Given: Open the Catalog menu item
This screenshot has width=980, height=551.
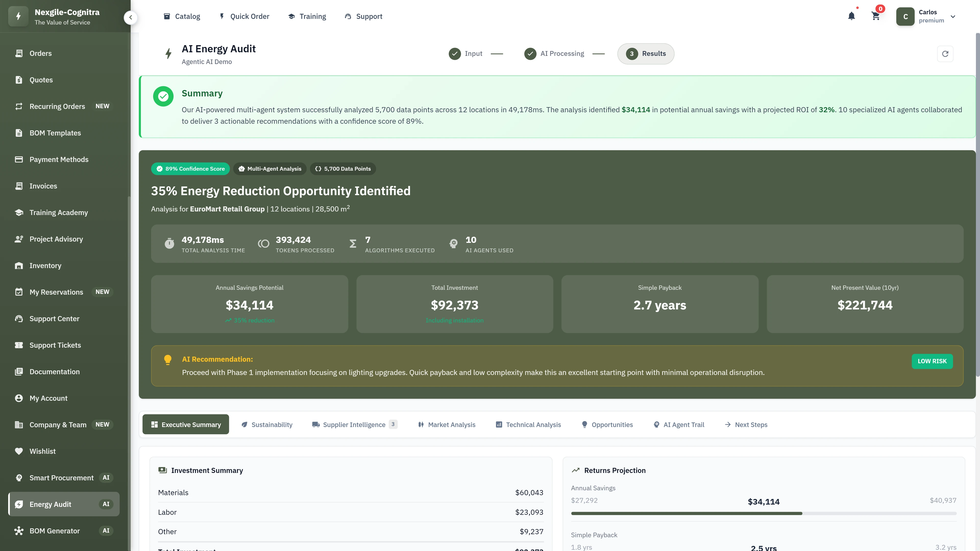Looking at the screenshot, I should (x=182, y=16).
